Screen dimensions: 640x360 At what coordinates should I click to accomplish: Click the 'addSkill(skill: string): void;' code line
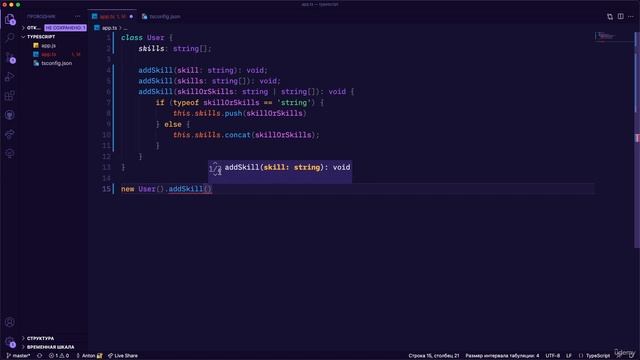click(x=203, y=70)
